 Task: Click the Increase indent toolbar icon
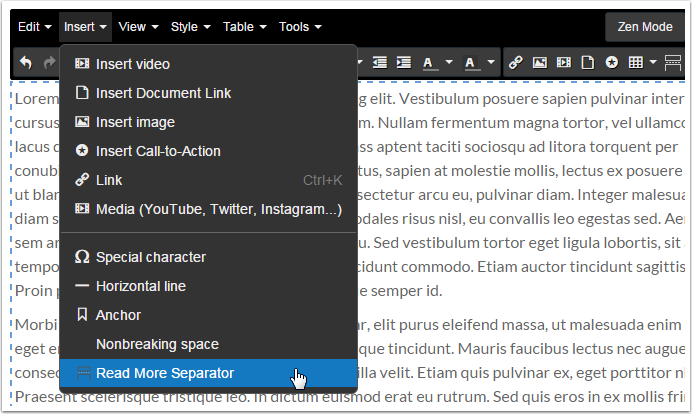pos(404,62)
